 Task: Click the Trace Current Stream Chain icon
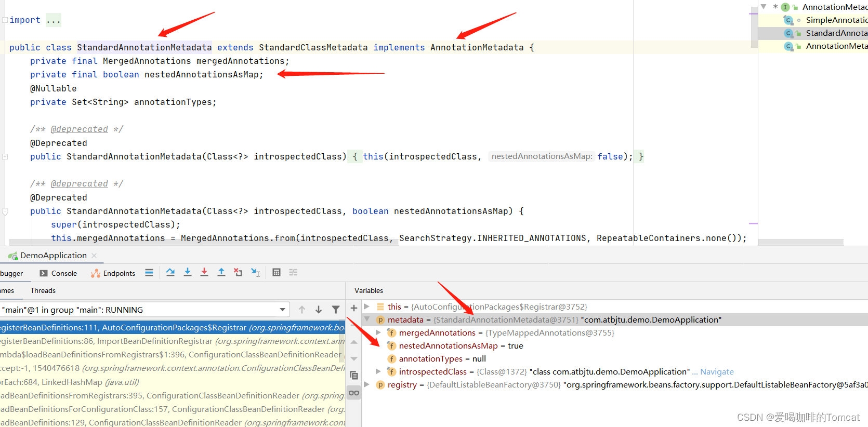[x=293, y=273]
